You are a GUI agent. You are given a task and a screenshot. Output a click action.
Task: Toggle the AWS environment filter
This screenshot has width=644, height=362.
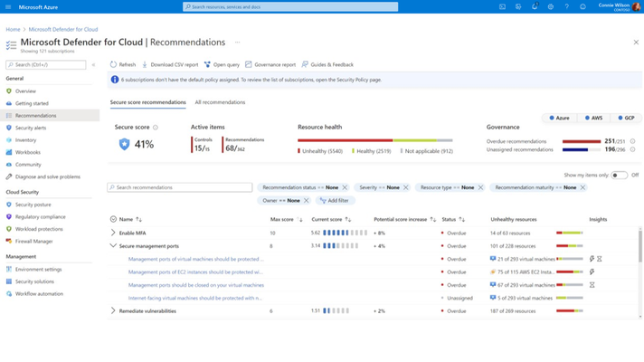pyautogui.click(x=593, y=118)
